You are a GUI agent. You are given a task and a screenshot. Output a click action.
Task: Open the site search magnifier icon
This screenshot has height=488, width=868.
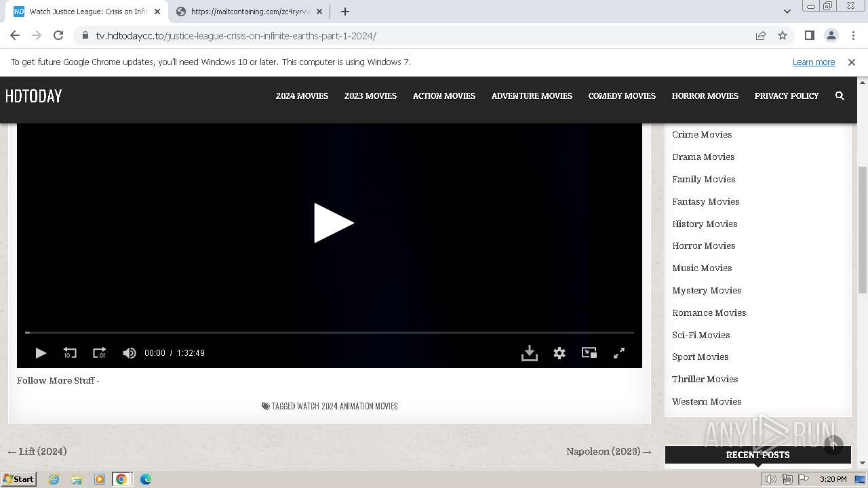(840, 96)
